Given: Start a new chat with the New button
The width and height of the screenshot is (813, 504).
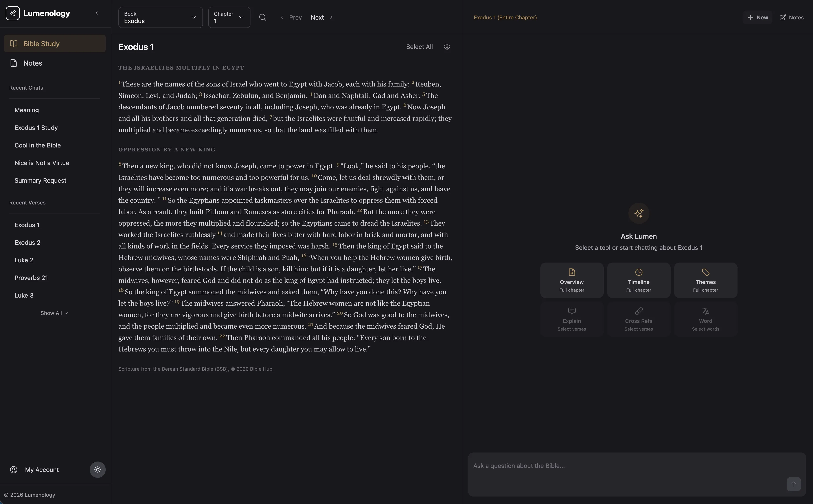Looking at the screenshot, I should click(758, 17).
